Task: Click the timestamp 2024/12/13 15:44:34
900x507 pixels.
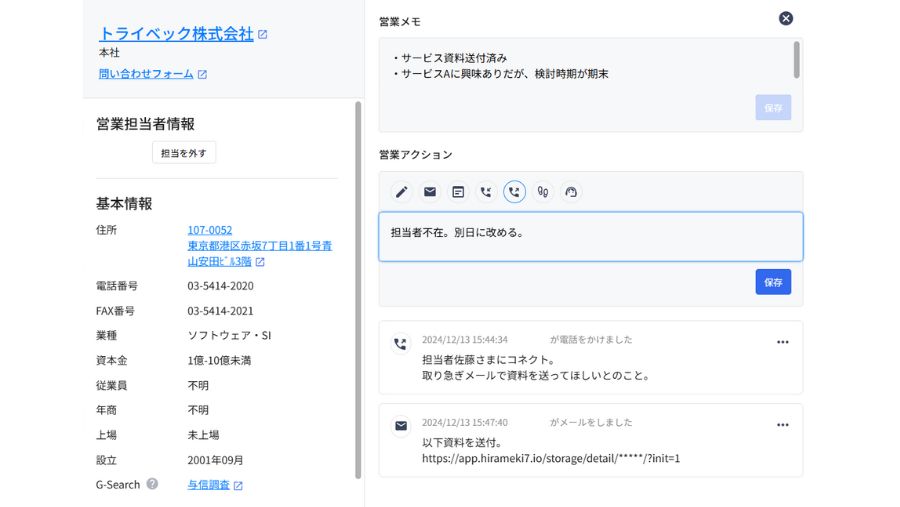Action: 465,339
